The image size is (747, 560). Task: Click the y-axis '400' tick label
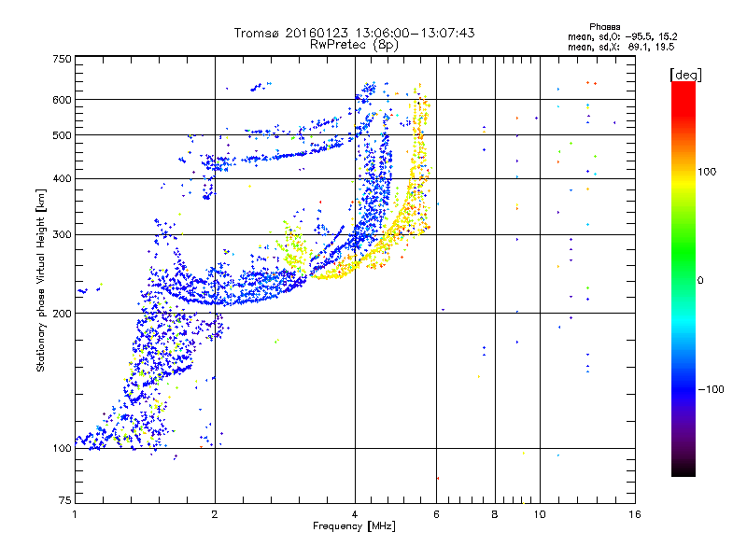coord(63,179)
